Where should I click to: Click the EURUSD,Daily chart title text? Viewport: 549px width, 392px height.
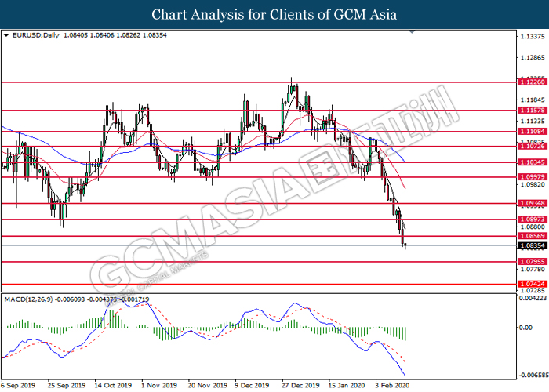tap(36, 35)
